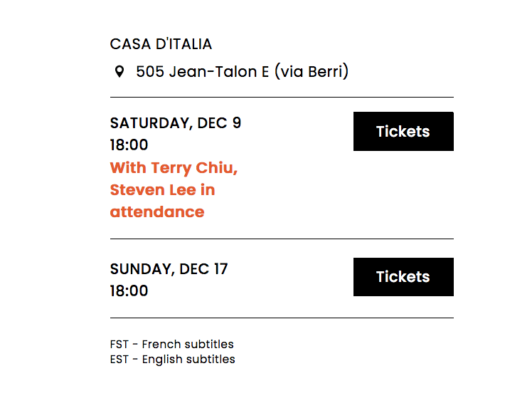Click the "(via Berri)" text in address
532x408 pixels.
(x=312, y=72)
